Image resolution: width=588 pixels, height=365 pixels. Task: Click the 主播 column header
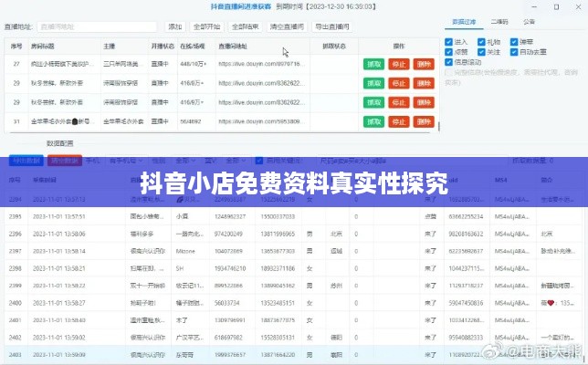110,47
